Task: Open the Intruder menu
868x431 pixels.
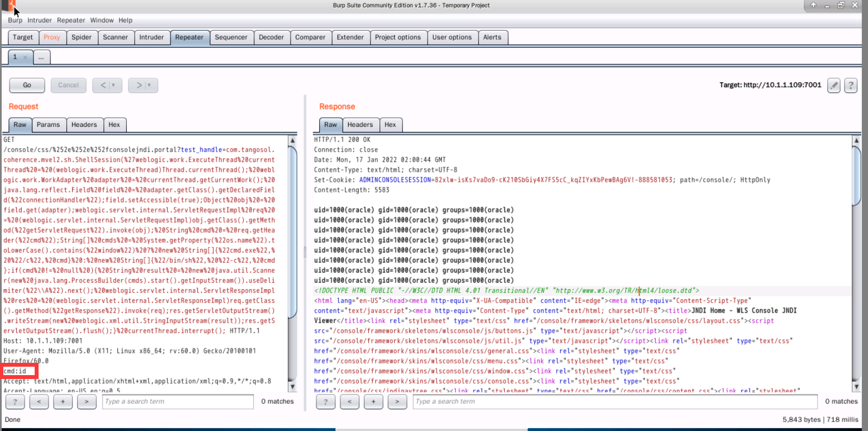Action: 40,20
